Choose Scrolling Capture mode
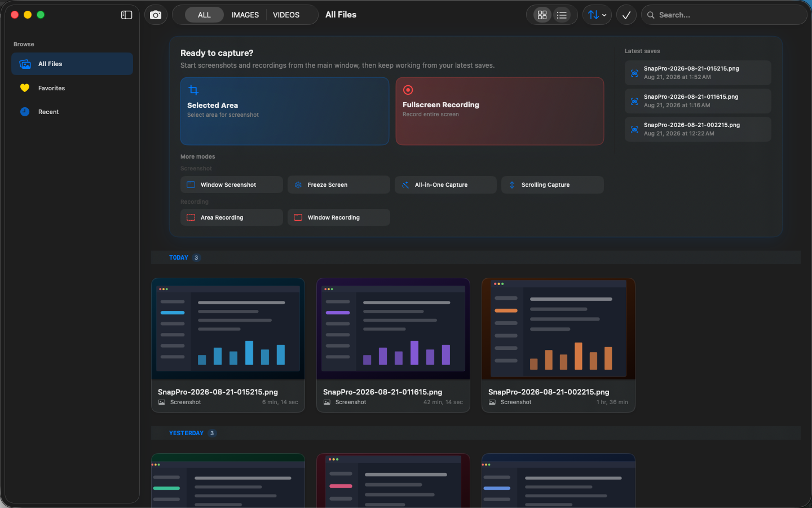Image resolution: width=812 pixels, height=508 pixels. 553,185
